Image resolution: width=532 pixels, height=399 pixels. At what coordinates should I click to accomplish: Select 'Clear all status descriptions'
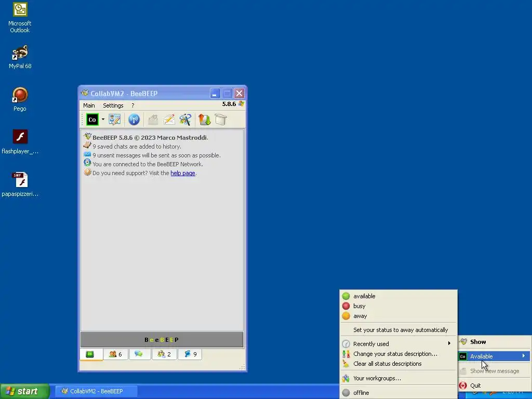point(398,364)
